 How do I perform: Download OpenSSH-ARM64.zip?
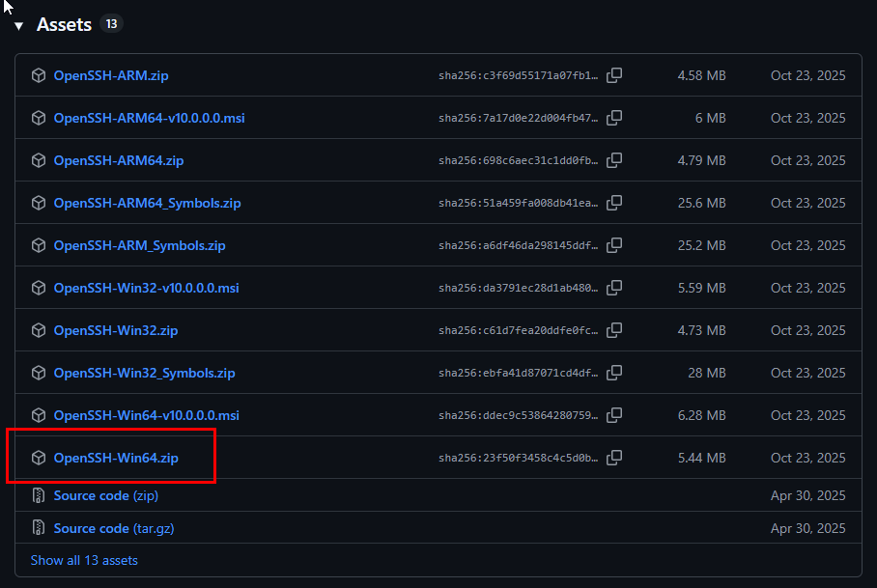pos(119,160)
